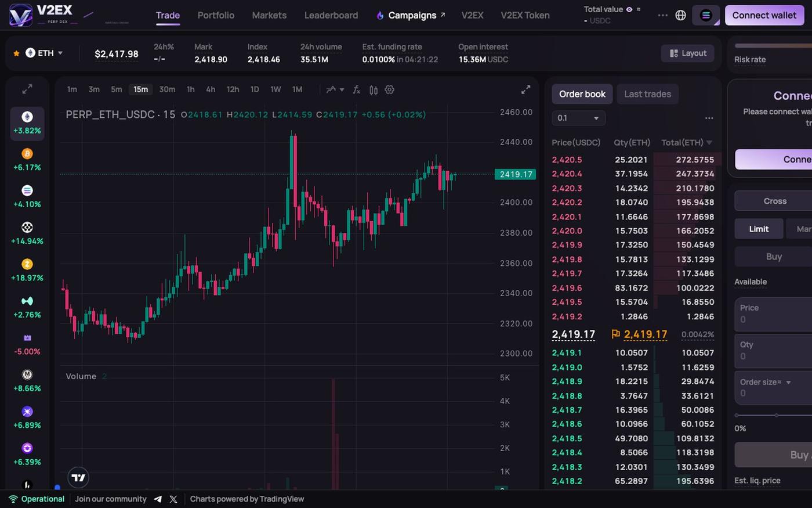Screen dimensions: 812x508
Task: Click the approx symbol beside Total value
Action: 639,9
